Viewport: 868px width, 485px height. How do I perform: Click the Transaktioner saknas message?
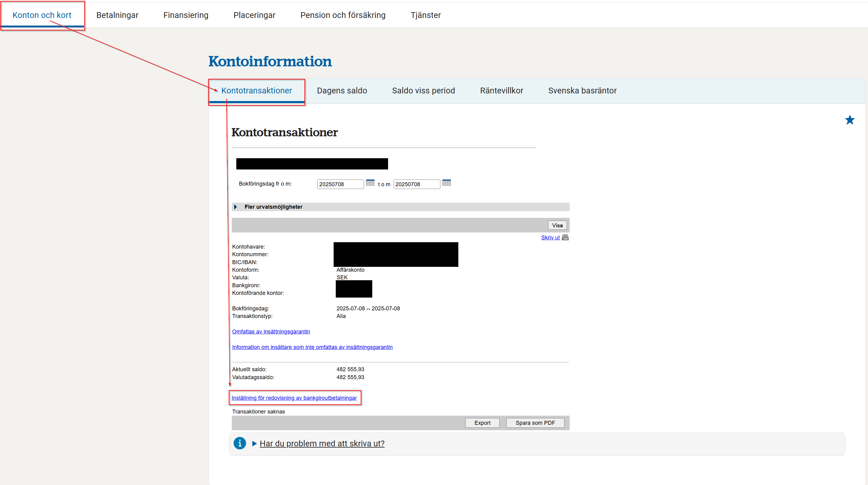pos(258,412)
